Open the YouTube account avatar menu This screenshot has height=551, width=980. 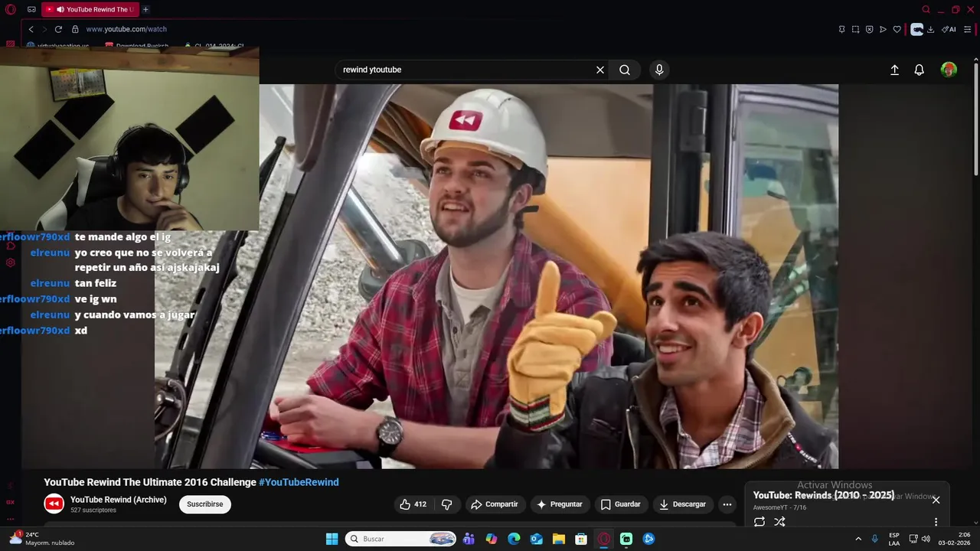coord(949,70)
